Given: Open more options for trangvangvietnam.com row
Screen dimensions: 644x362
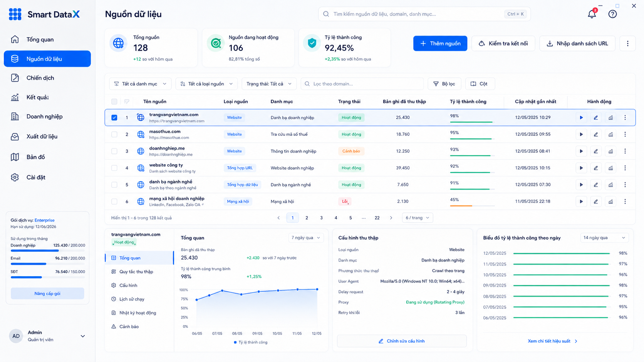Looking at the screenshot, I should (x=625, y=118).
